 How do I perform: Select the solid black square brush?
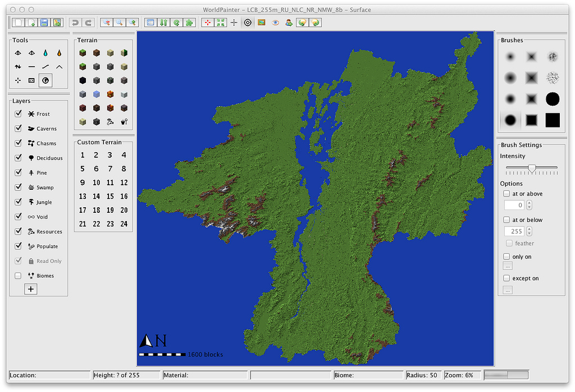pyautogui.click(x=553, y=120)
